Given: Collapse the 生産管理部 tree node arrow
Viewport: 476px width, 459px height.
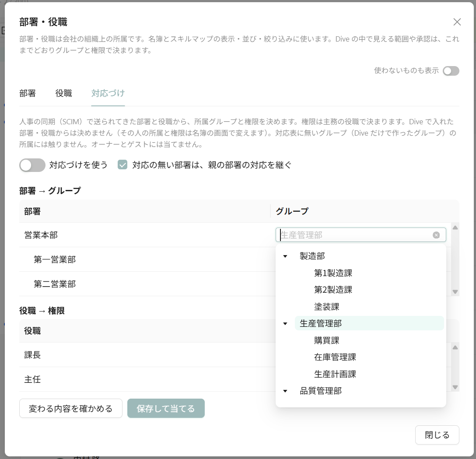Looking at the screenshot, I should (x=285, y=324).
